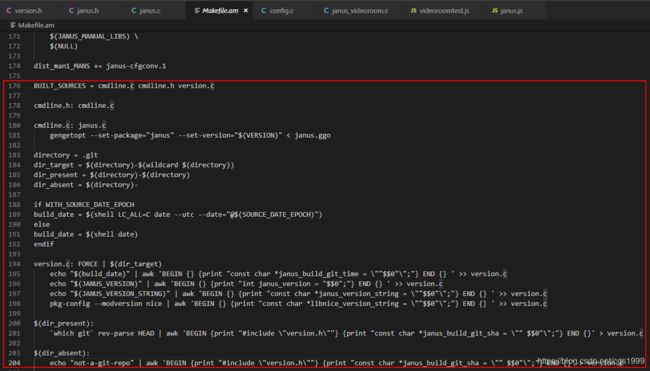Click the C file icon on version.h tab
Image resolution: width=650 pixels, height=371 pixels.
coord(9,11)
